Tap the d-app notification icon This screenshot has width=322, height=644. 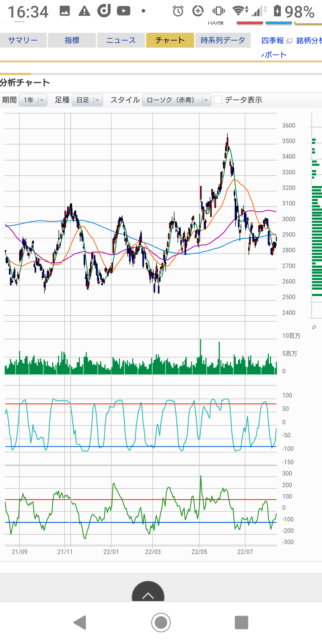[104, 11]
